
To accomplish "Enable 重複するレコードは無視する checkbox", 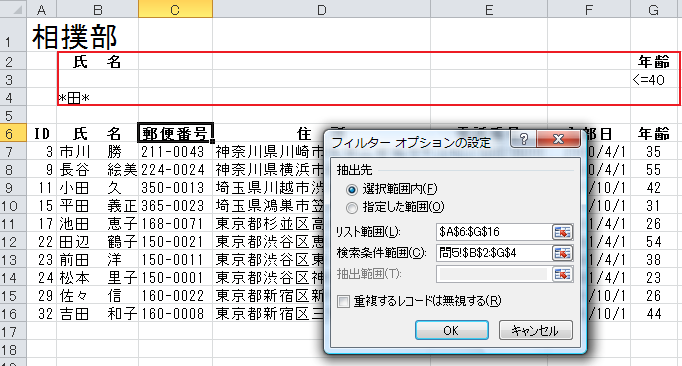I will pyautogui.click(x=343, y=301).
